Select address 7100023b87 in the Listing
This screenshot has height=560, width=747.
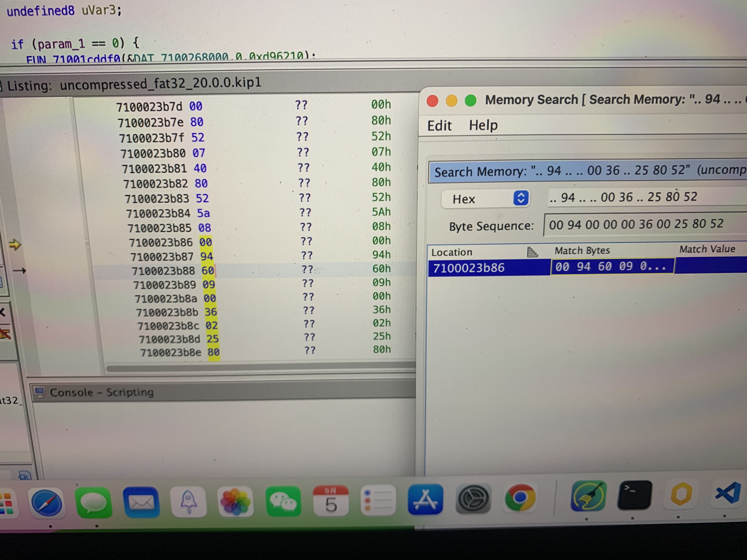[162, 257]
